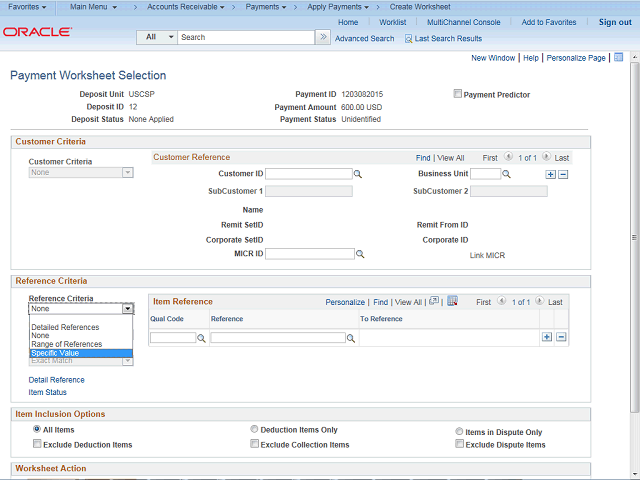The height and width of the screenshot is (480, 640).
Task: Add an Item Reference row with plus icon
Action: click(547, 337)
